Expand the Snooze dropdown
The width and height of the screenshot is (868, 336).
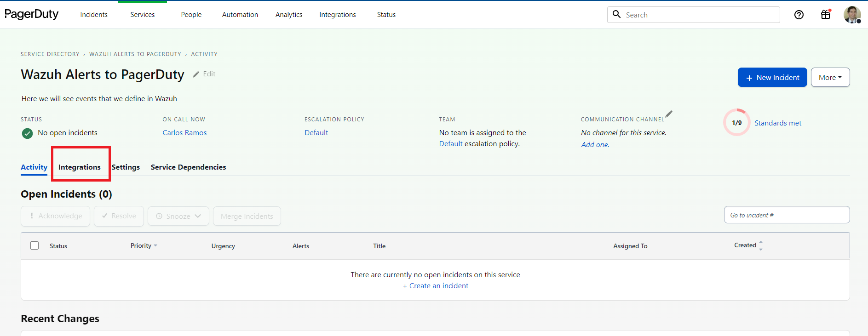pyautogui.click(x=178, y=216)
